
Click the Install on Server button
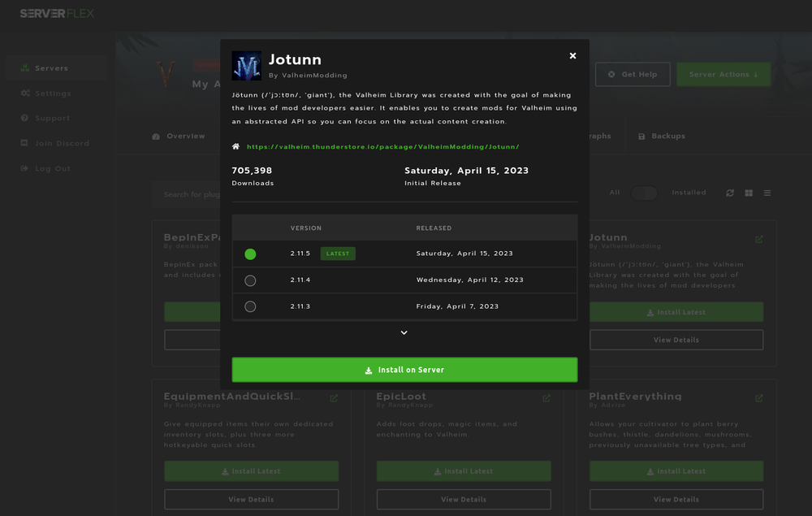click(x=404, y=370)
